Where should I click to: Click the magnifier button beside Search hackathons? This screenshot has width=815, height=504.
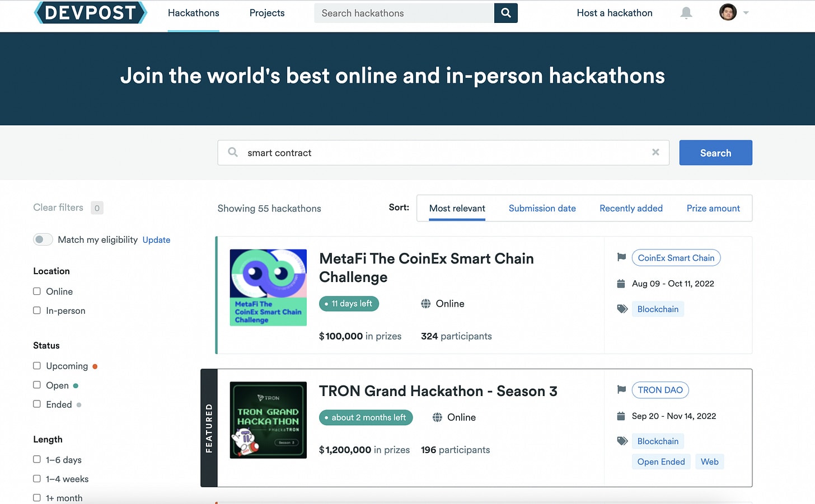click(505, 13)
